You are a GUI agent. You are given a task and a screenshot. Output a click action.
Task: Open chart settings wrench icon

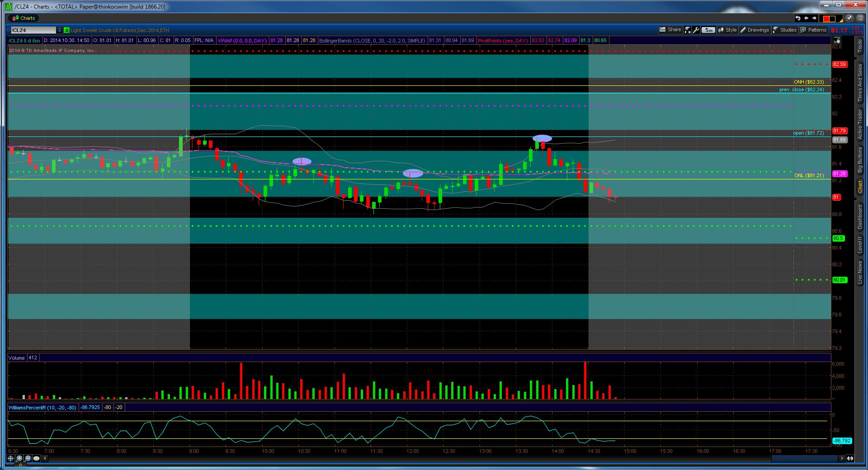(x=696, y=30)
